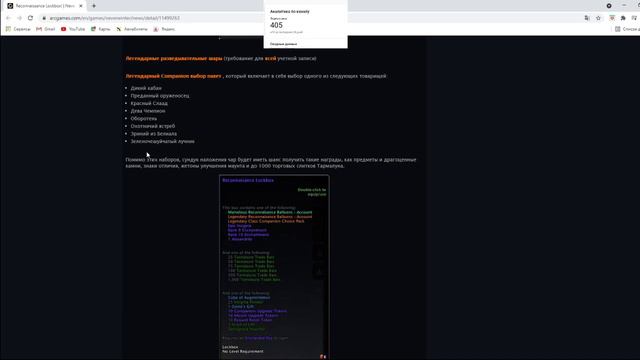Click 'Оборотень' list item
The height and width of the screenshot is (360, 640).
pos(144,118)
